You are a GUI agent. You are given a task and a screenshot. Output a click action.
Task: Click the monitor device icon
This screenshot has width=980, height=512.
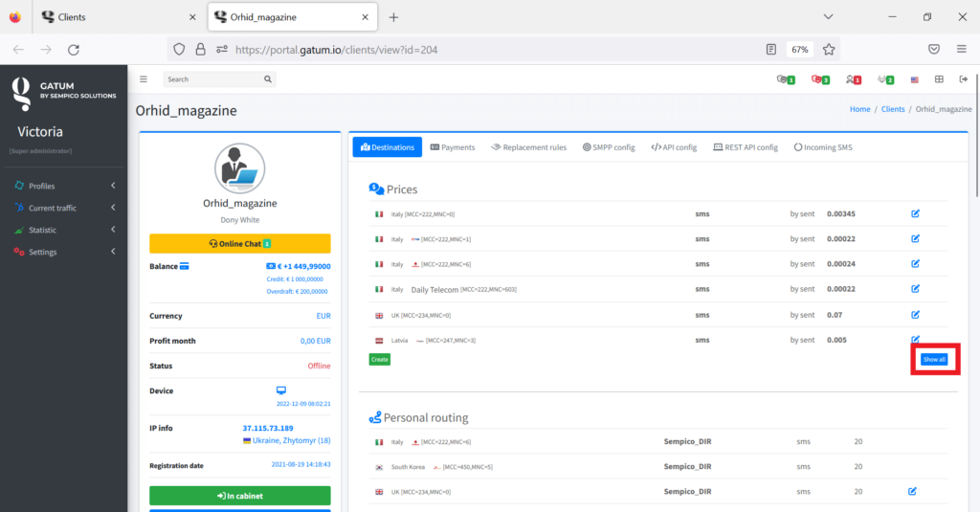pyautogui.click(x=281, y=390)
